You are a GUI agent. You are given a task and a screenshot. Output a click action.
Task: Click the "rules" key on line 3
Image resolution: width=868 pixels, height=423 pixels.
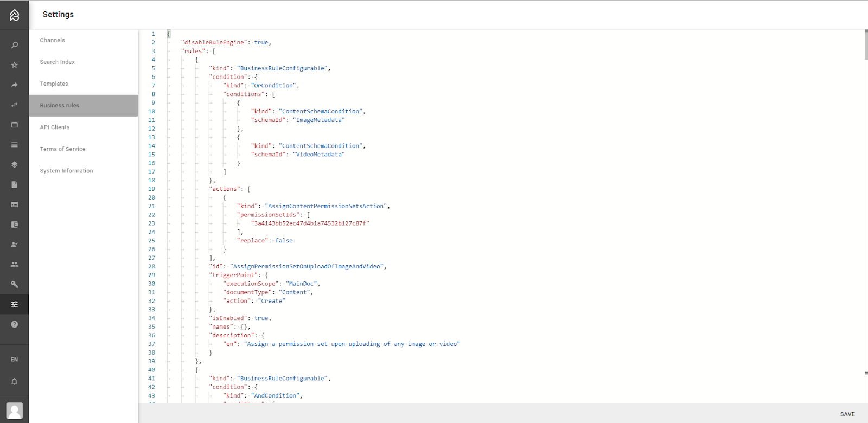[x=193, y=51]
